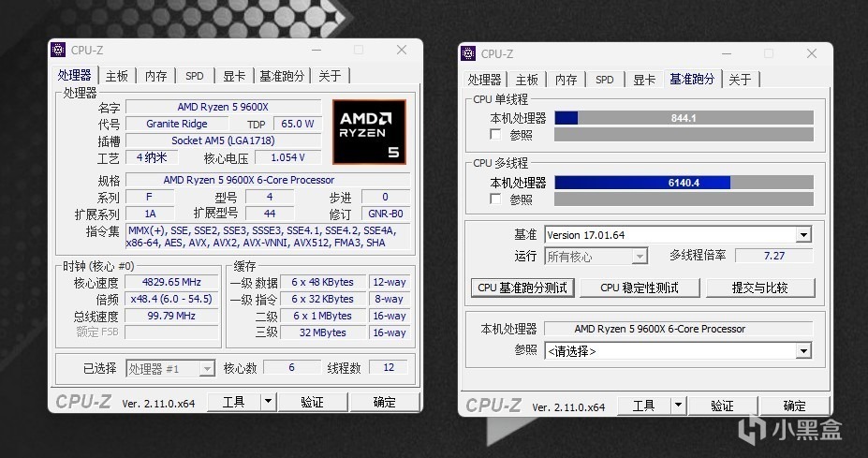The height and width of the screenshot is (458, 868).
Task: Switch to 显卡 tab in left window
Action: point(234,76)
